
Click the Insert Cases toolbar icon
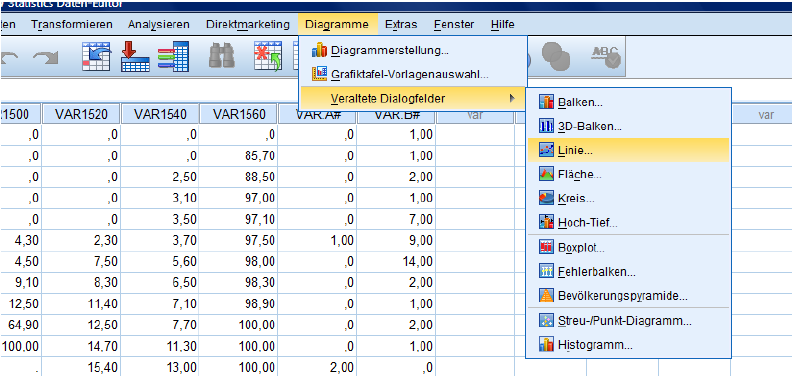point(268,56)
